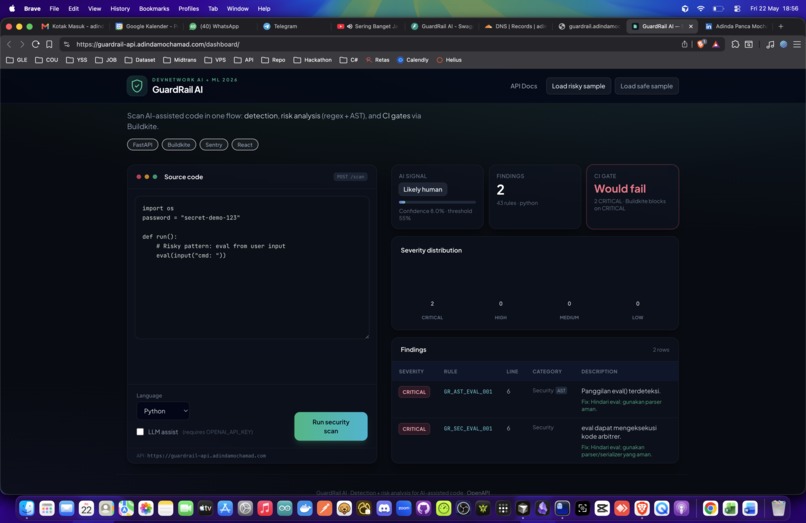Click the GR_AST_EVAL_001 rule text
The width and height of the screenshot is (806, 523).
pos(468,392)
